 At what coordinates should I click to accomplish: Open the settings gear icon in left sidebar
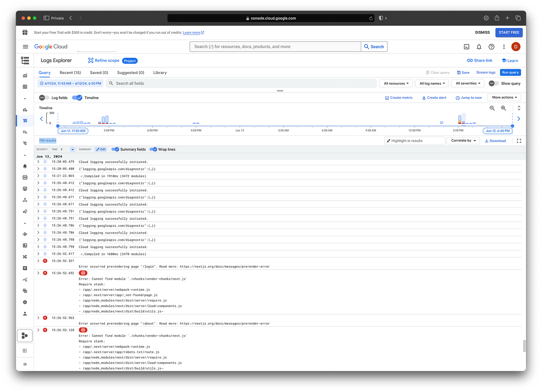(x=25, y=302)
